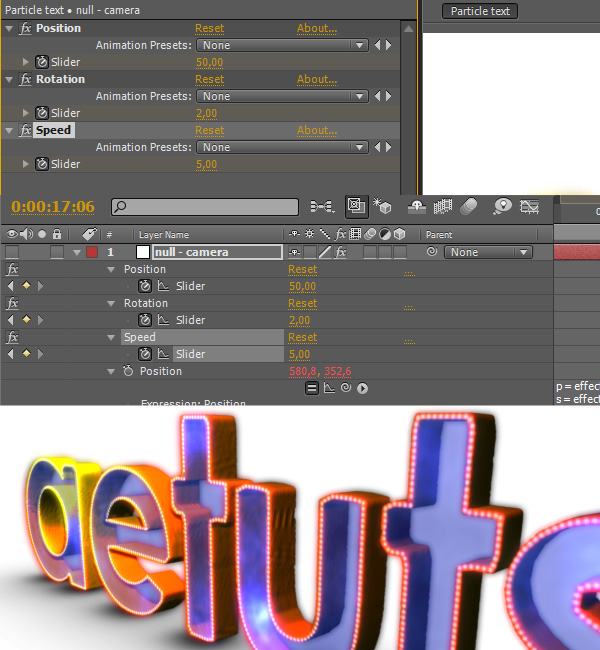Open the Parent None dropdown for null - camera
Viewport: 600px width, 650px height.
pos(488,252)
